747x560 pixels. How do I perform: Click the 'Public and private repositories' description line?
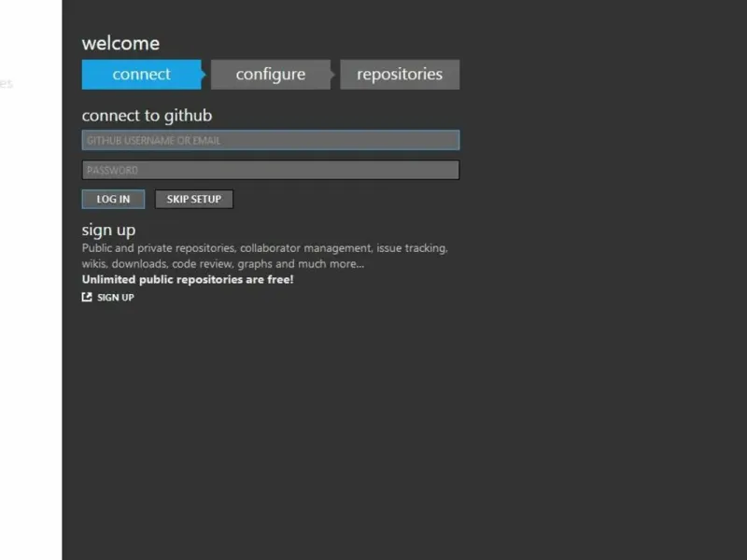[265, 248]
